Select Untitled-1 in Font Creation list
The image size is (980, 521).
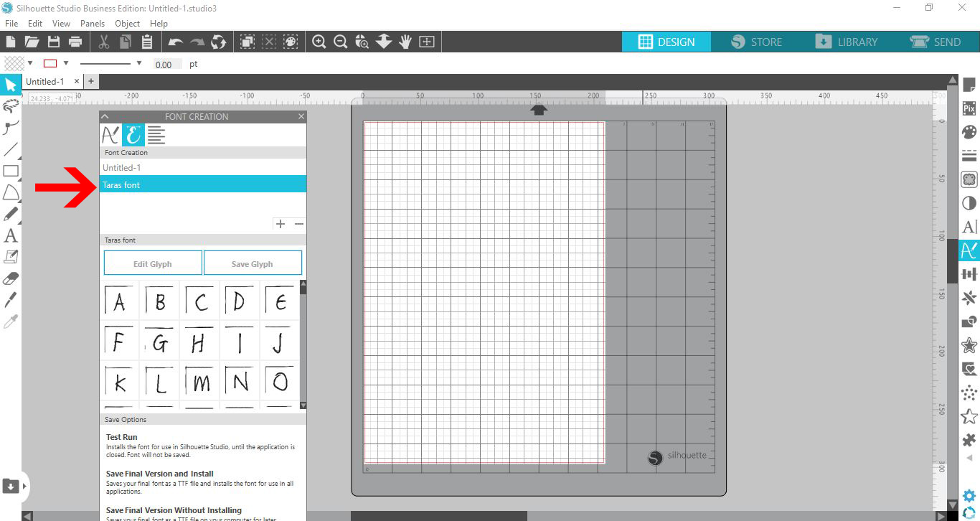(x=203, y=168)
